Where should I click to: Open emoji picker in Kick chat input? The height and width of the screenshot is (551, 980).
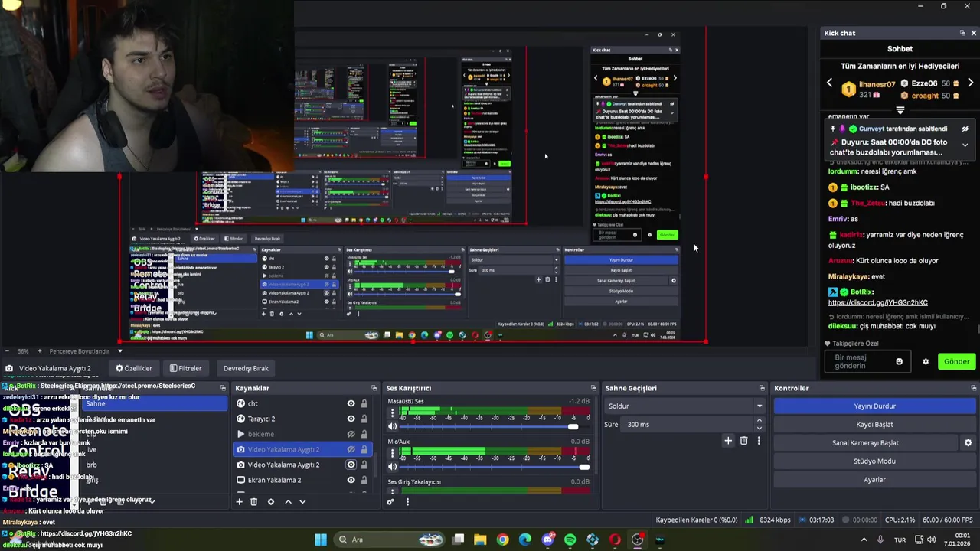click(x=900, y=362)
